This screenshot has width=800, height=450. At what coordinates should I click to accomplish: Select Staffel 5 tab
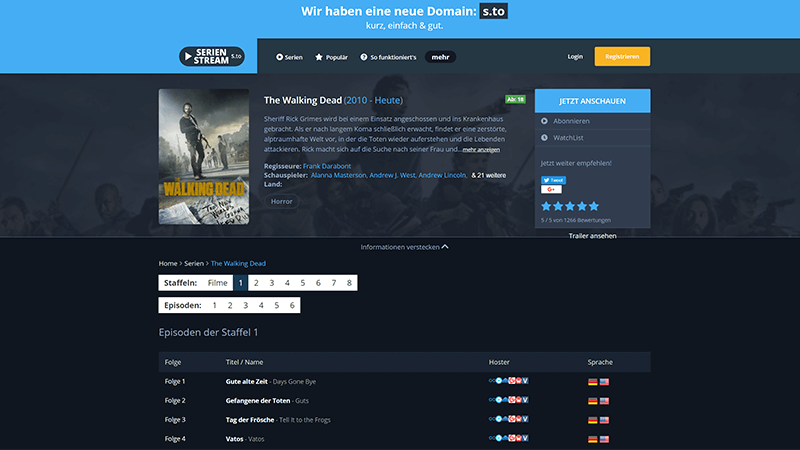[303, 283]
